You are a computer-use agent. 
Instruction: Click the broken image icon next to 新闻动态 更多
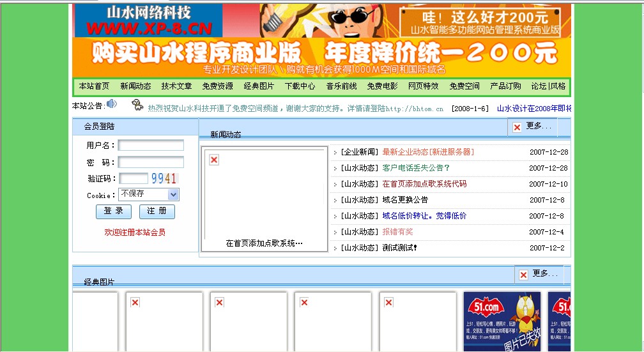click(517, 127)
